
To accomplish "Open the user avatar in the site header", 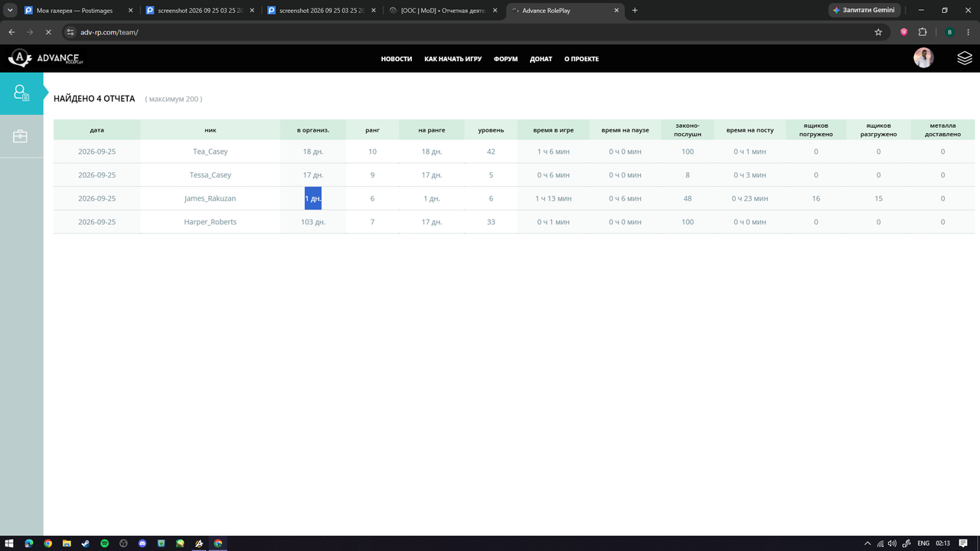I will click(923, 58).
